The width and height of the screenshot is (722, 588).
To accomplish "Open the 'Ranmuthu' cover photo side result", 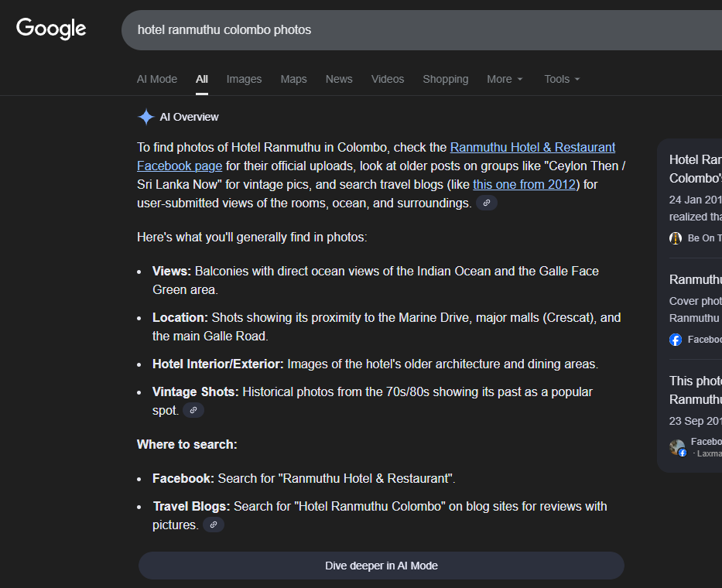I will click(695, 279).
